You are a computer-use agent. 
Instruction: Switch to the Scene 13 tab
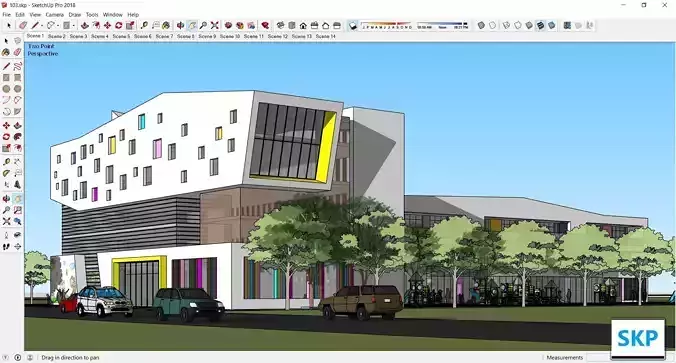coord(301,36)
